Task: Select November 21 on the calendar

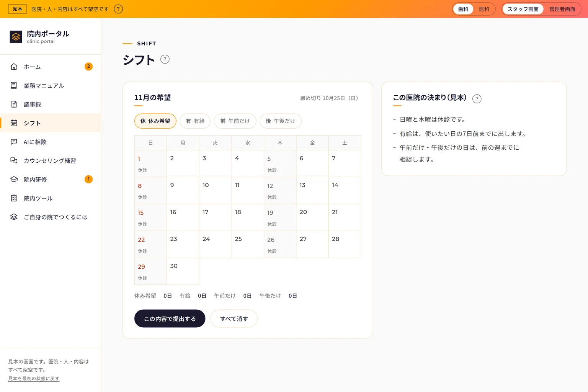Action: (345, 217)
